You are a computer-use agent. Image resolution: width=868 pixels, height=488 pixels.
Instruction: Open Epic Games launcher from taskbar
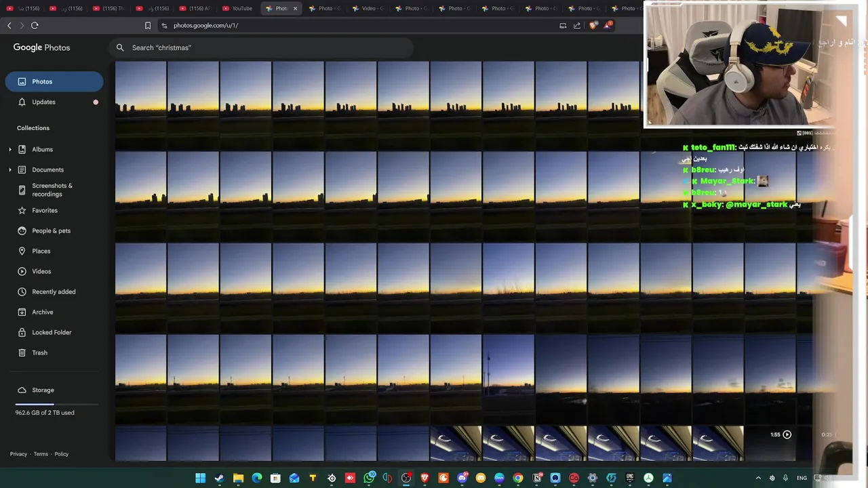pos(630,478)
